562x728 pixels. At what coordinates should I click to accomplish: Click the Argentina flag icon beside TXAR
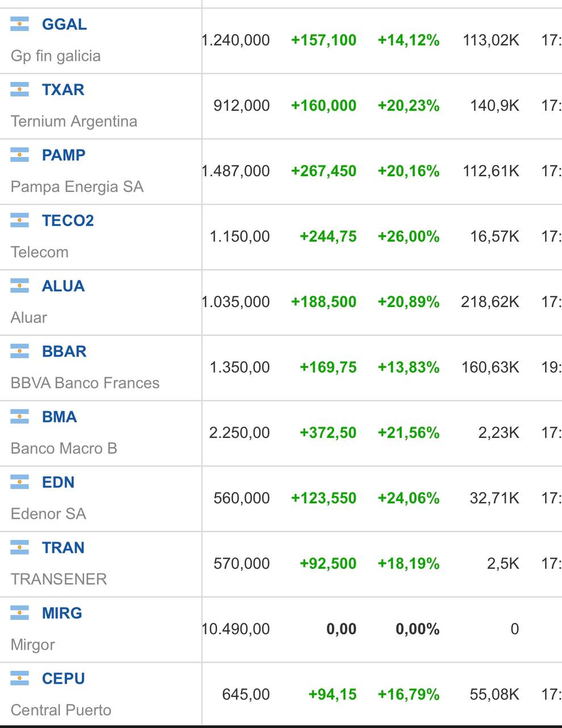[19, 89]
